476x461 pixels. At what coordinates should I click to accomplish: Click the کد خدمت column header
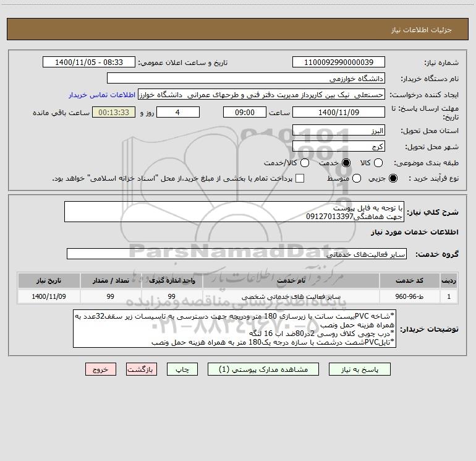(409, 280)
